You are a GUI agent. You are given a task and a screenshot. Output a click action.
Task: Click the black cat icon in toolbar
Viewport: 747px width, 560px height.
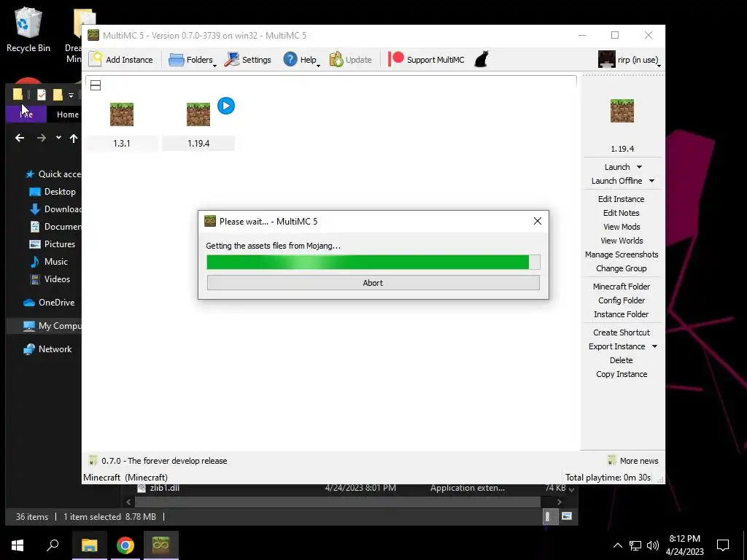[481, 60]
